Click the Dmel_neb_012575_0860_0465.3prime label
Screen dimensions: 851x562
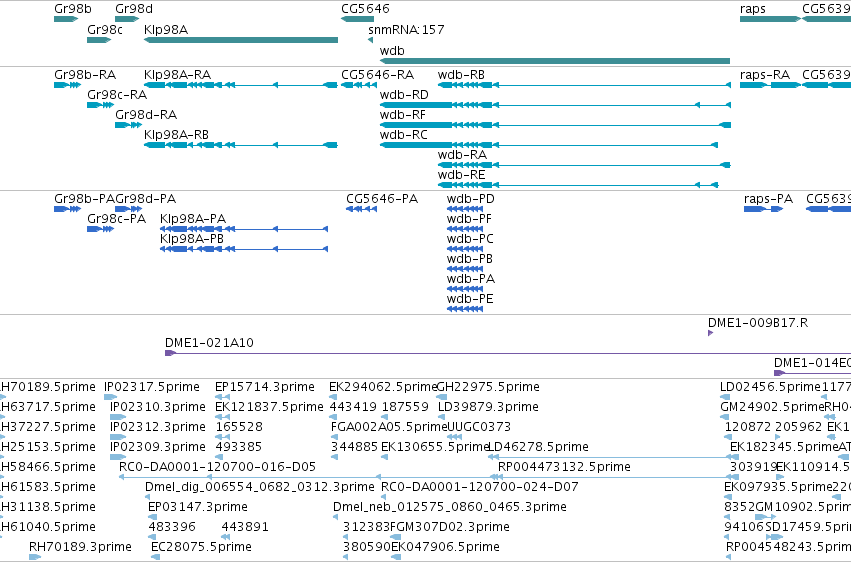point(450,507)
